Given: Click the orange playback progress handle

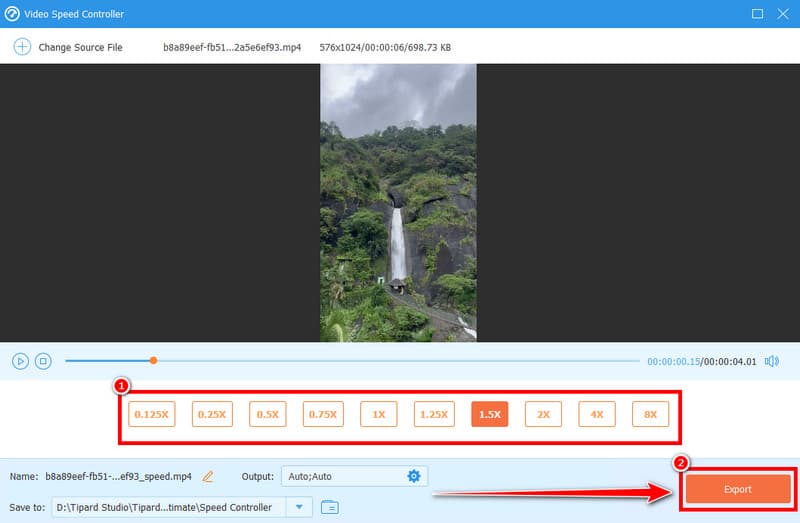Looking at the screenshot, I should coord(153,361).
